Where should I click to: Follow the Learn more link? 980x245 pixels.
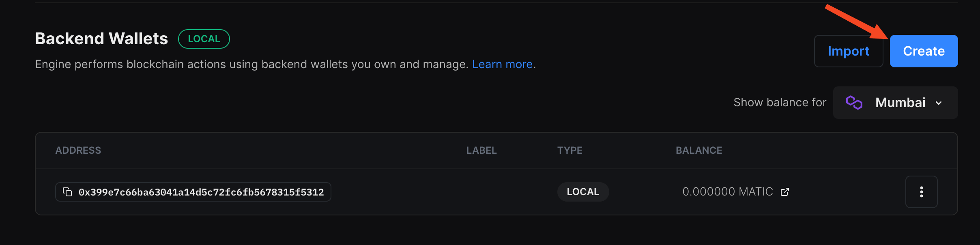[502, 64]
